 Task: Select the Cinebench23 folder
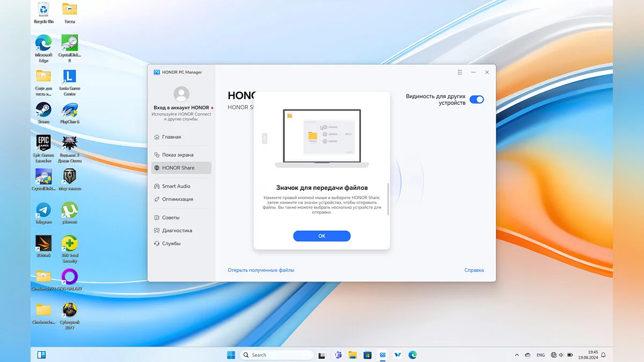pos(43,280)
